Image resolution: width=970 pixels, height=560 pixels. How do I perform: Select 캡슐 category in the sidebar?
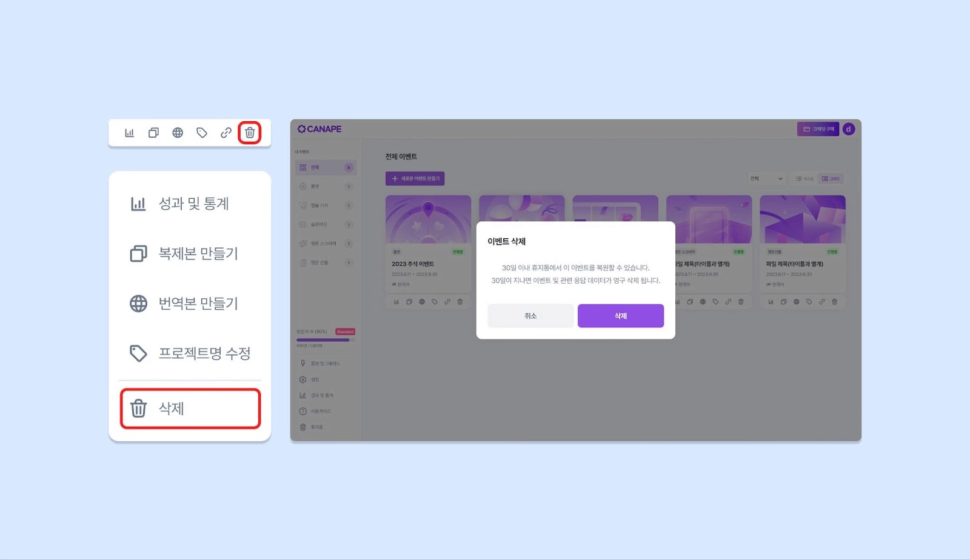coord(326,205)
